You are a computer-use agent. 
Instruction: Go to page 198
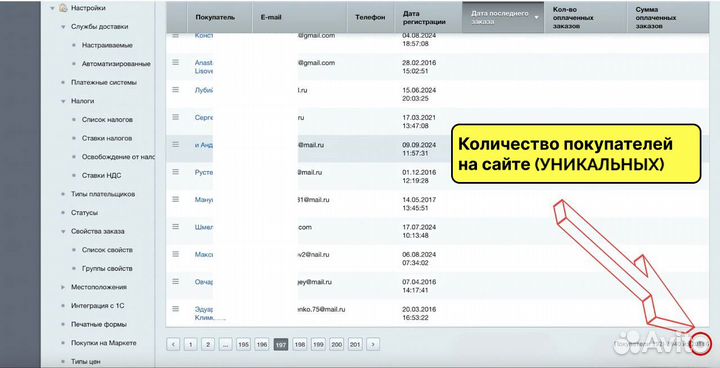[299, 344]
